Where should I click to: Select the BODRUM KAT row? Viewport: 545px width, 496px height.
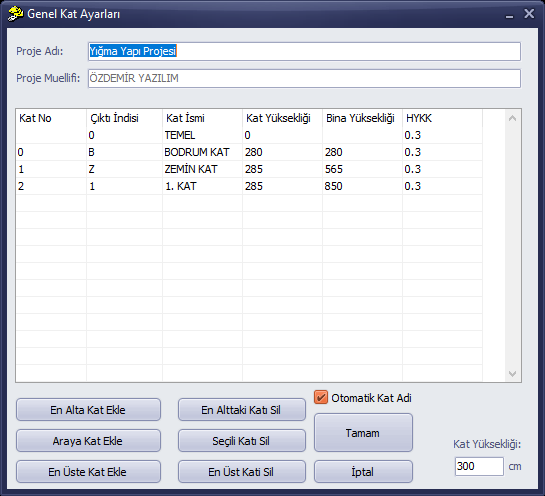coord(249,152)
